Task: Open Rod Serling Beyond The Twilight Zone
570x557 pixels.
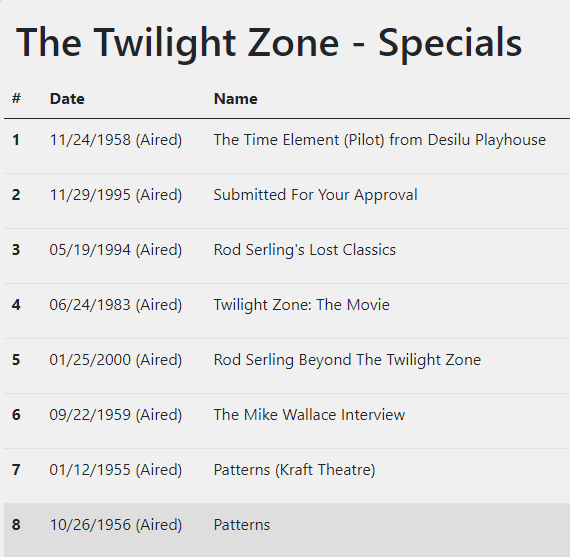Action: [347, 360]
